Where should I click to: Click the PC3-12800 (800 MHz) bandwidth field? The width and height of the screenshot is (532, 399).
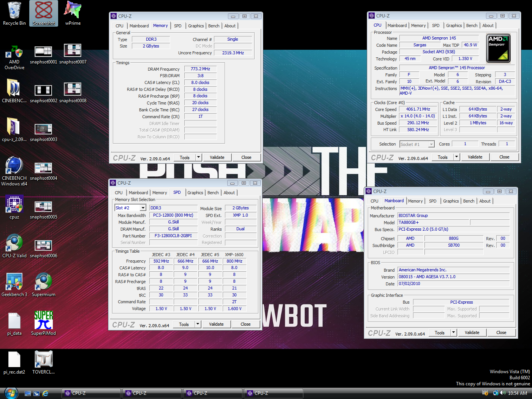coord(173,215)
